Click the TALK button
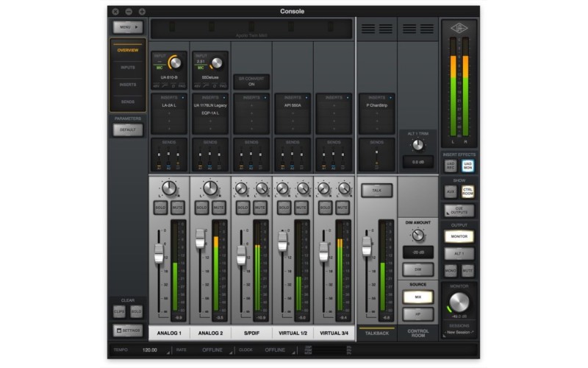Screen dimensions: 588x368 click(x=377, y=191)
